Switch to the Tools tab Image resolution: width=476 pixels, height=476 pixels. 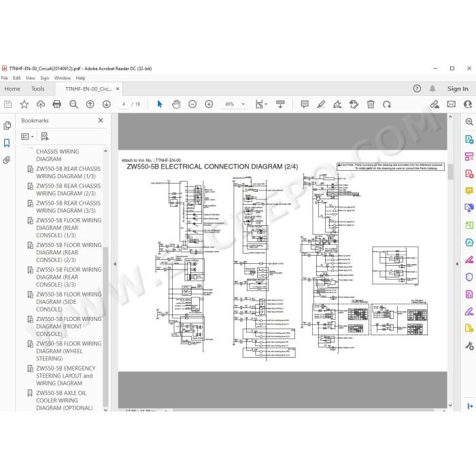tap(37, 89)
